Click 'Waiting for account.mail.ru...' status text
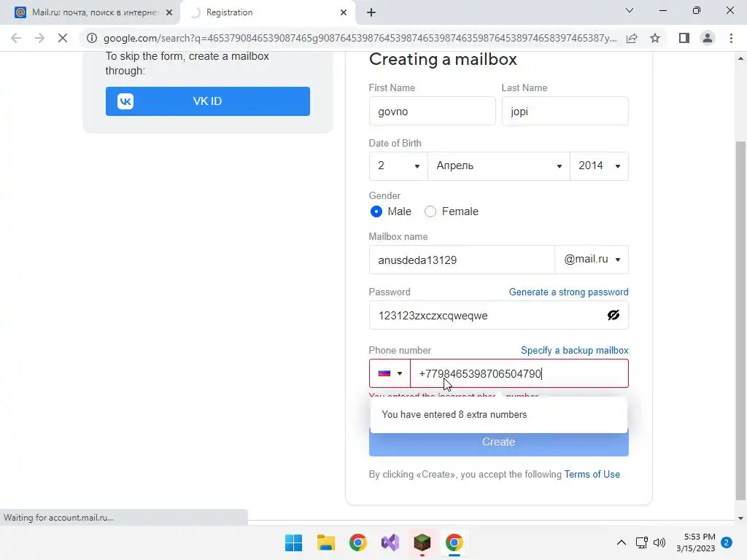Image resolution: width=747 pixels, height=560 pixels. pos(58,518)
